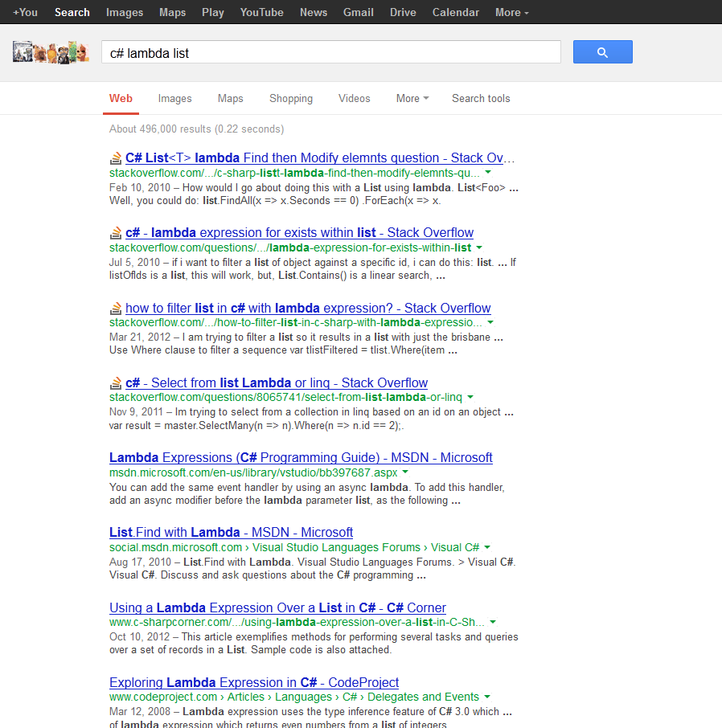
Task: Click Stack Overflow icon beside 'how to filter list' result
Action: pyautogui.click(x=116, y=309)
